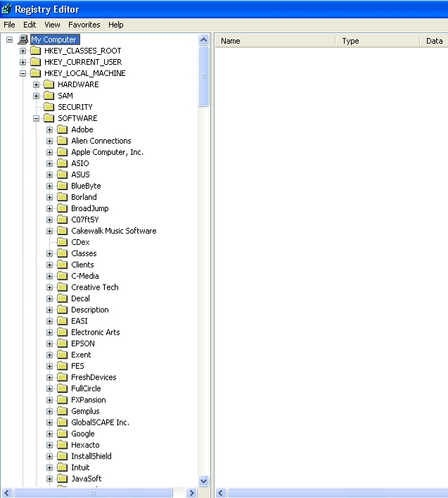Click the SECURITY folder icon
448x498 pixels.
(x=49, y=107)
